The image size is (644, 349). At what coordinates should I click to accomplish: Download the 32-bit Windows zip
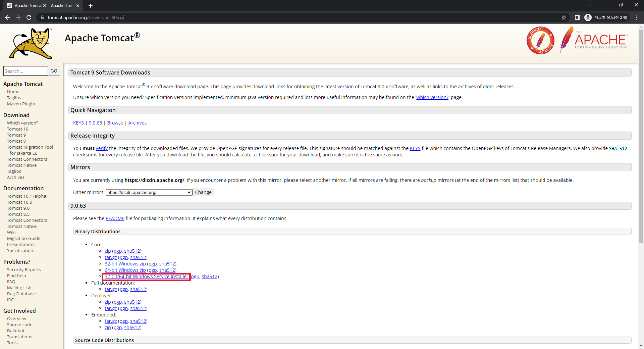click(x=125, y=264)
